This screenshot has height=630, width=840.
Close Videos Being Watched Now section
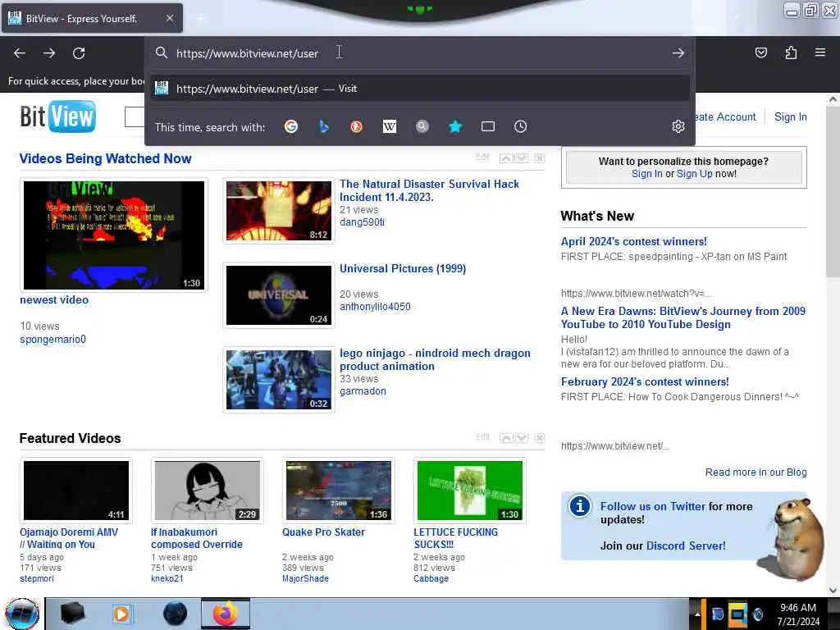click(540, 158)
